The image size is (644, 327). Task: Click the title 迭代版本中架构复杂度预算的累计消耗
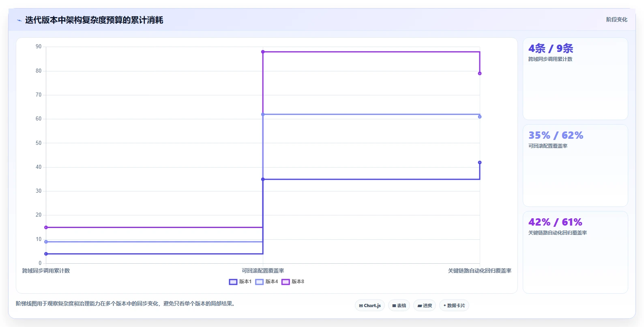pos(94,20)
